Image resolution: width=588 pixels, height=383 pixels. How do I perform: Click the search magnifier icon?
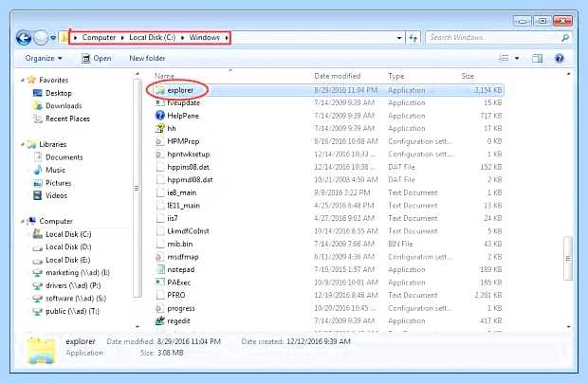tap(565, 38)
